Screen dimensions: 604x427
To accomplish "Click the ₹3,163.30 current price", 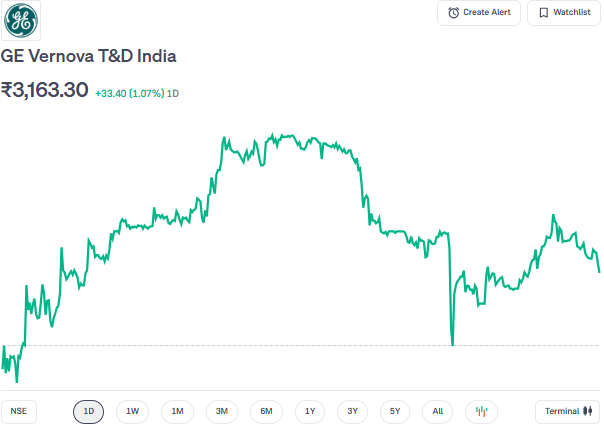I will pyautogui.click(x=45, y=90).
